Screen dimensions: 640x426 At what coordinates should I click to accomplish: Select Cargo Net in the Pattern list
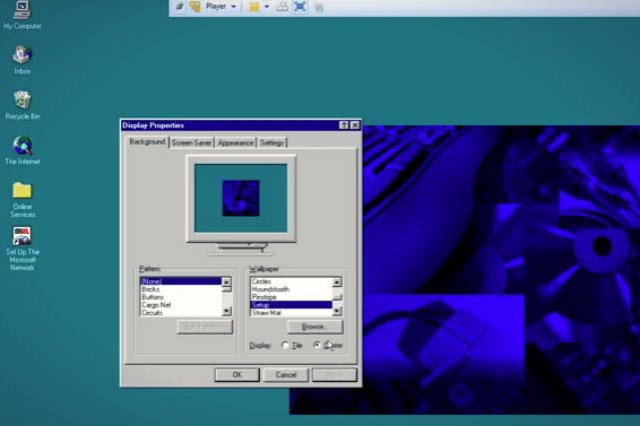pos(180,305)
